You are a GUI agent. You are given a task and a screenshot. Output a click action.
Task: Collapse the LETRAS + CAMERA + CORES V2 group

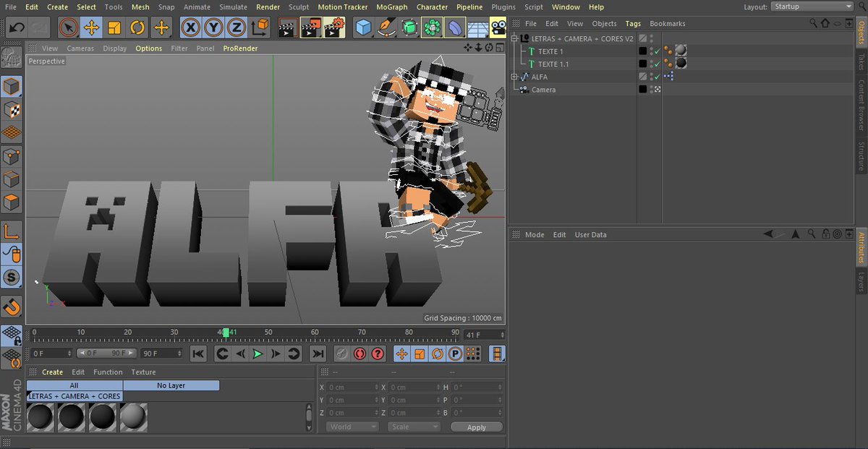point(514,38)
